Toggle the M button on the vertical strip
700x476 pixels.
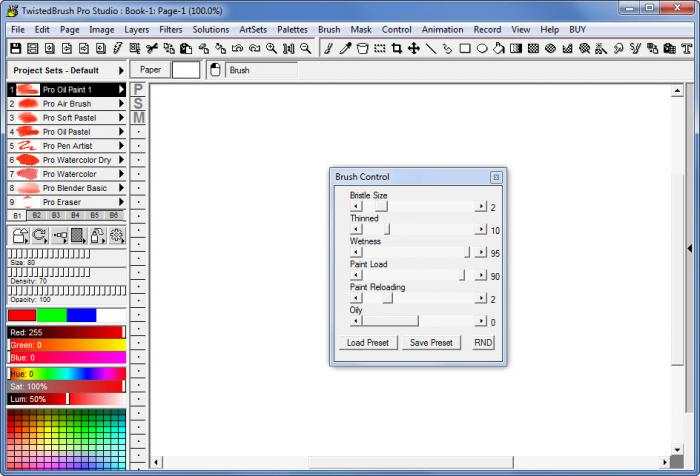[138, 118]
